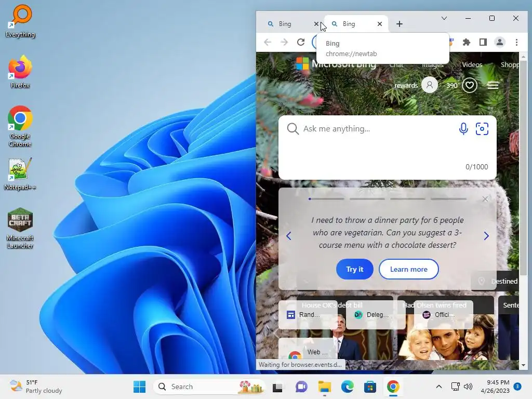The image size is (532, 399).
Task: Open tab search dropdown arrow
Action: [x=444, y=18]
